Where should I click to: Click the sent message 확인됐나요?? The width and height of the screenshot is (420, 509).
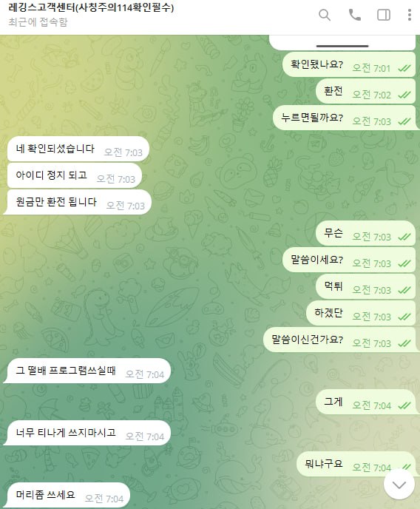pyautogui.click(x=349, y=64)
